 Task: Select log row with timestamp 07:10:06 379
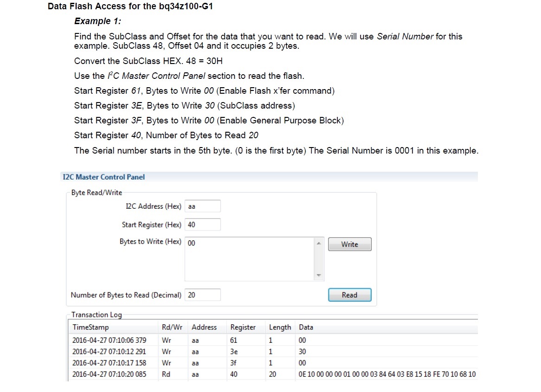pos(273,340)
